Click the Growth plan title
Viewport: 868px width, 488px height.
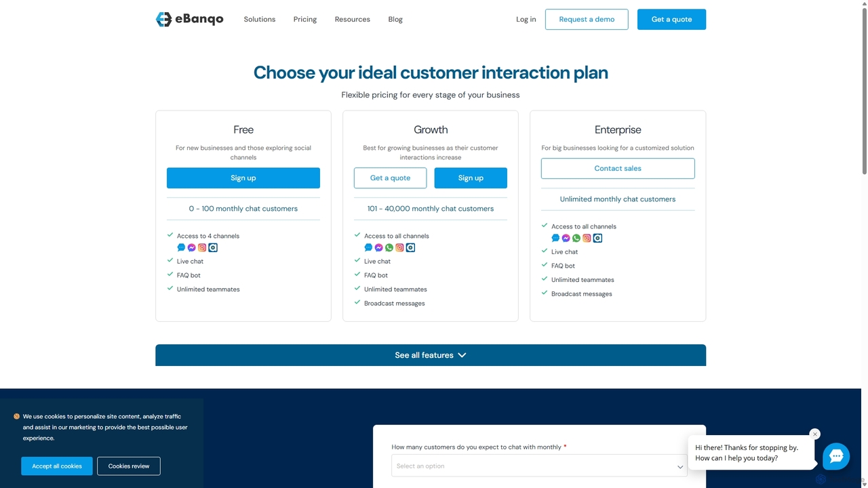[431, 129]
